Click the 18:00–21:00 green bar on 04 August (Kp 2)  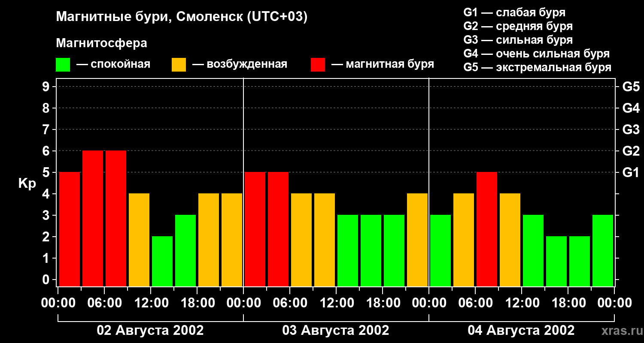pos(580,261)
